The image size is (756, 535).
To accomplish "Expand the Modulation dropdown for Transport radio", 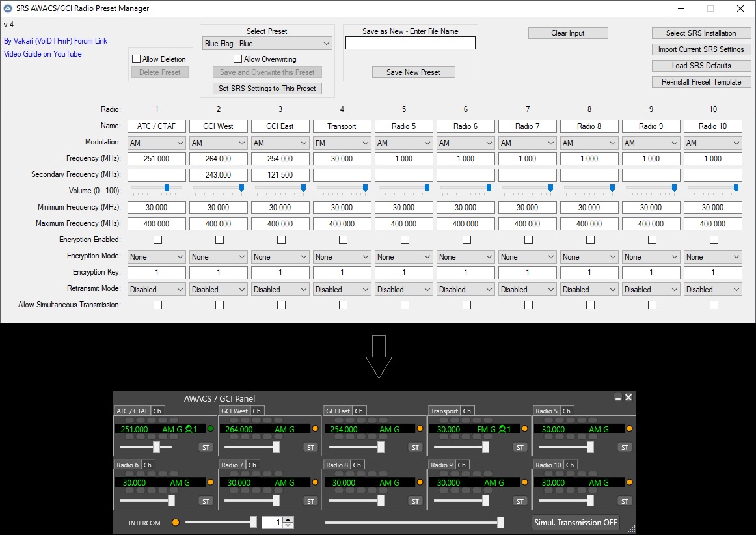I will (342, 143).
